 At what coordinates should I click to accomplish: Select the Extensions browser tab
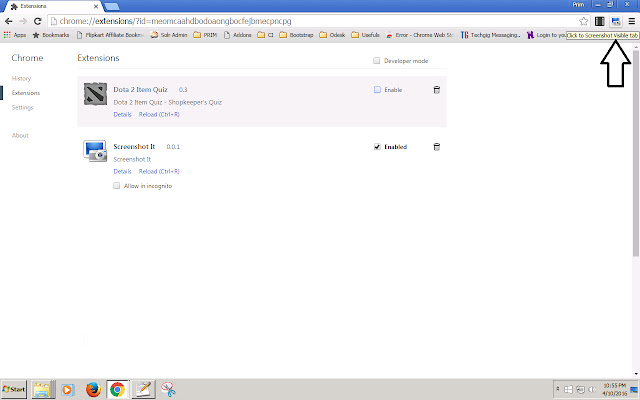coord(51,6)
